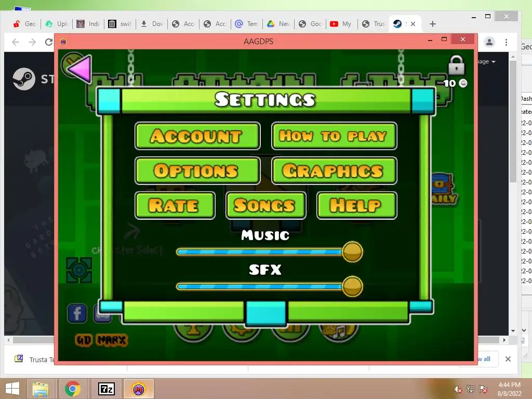This screenshot has height=399, width=532.
Task: Maximize the AAGDPS game window
Action: (x=444, y=39)
